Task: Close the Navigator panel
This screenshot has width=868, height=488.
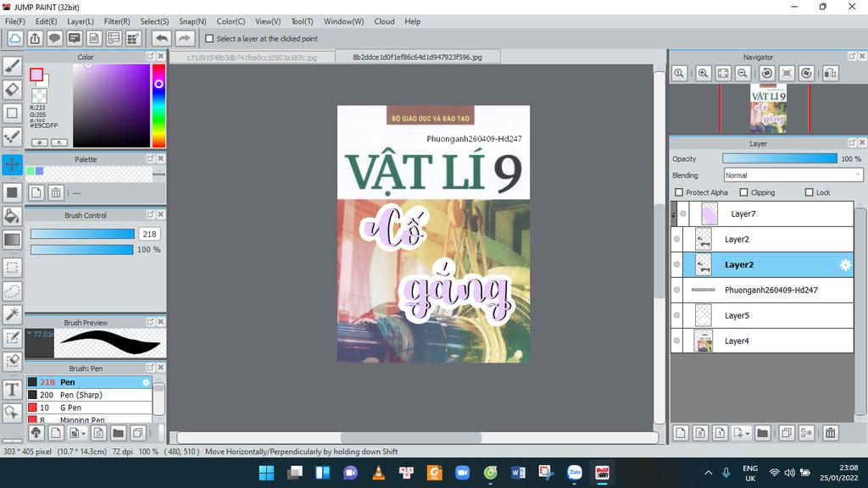Action: click(862, 57)
